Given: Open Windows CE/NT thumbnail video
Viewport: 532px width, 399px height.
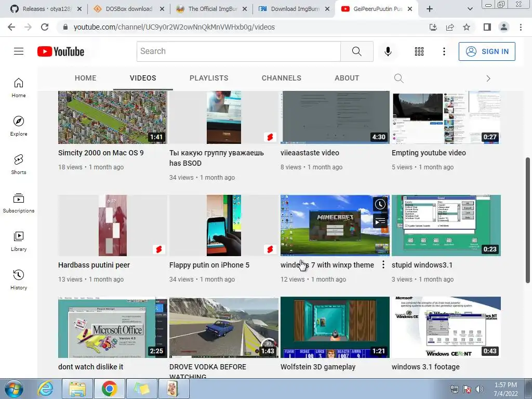Looking at the screenshot, I should coord(446,327).
